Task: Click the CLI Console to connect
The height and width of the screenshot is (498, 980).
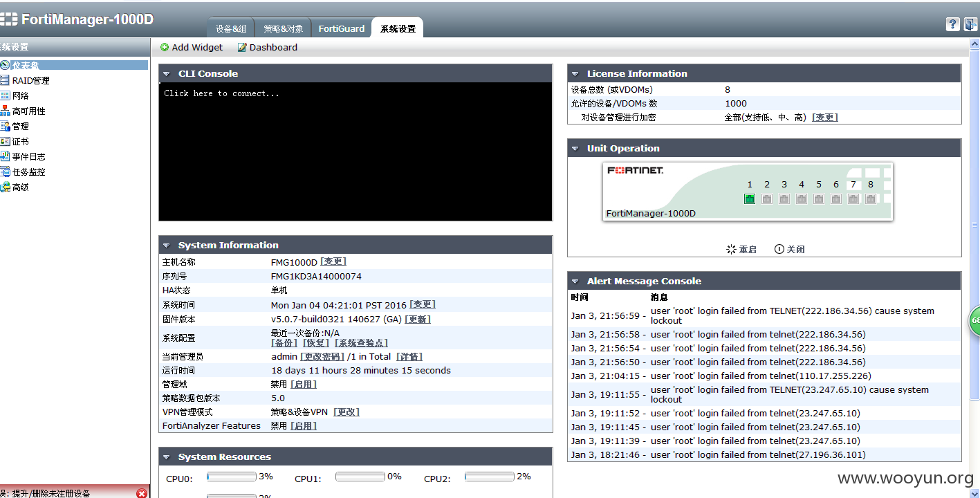Action: (355, 152)
